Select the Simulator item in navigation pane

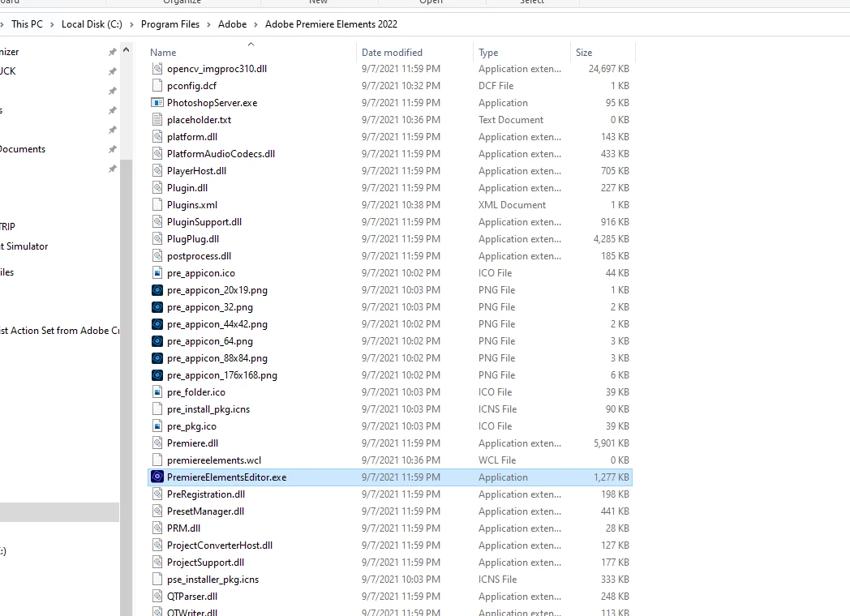point(24,246)
